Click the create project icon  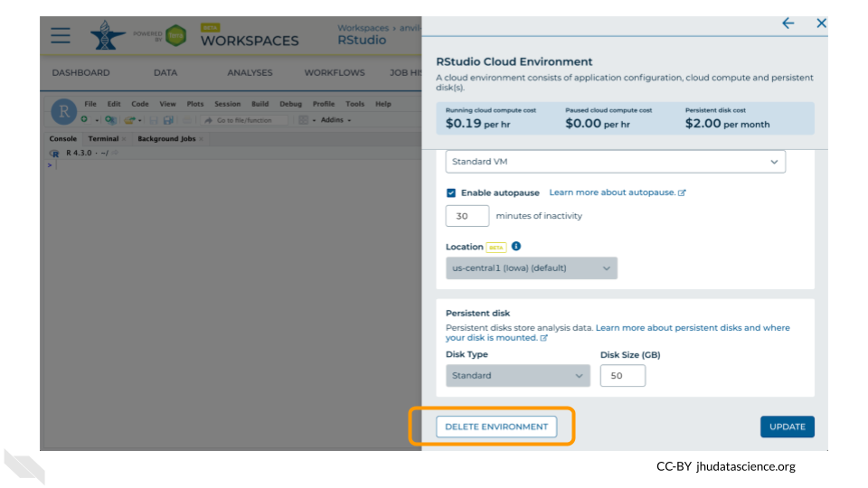click(110, 120)
